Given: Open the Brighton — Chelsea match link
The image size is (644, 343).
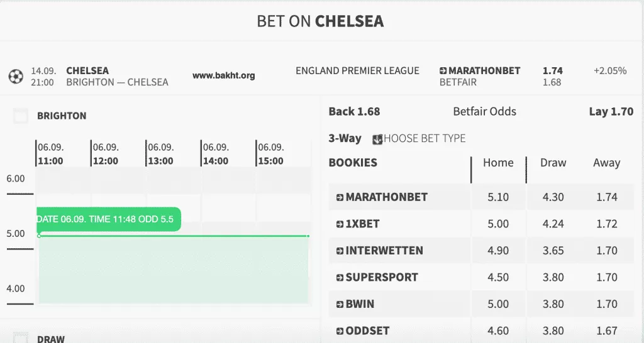Looking at the screenshot, I should click(117, 82).
